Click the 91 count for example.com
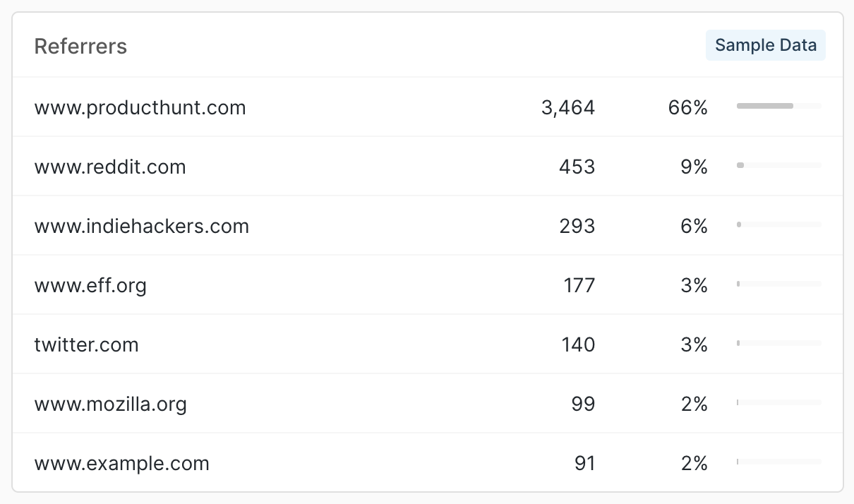 tap(584, 464)
